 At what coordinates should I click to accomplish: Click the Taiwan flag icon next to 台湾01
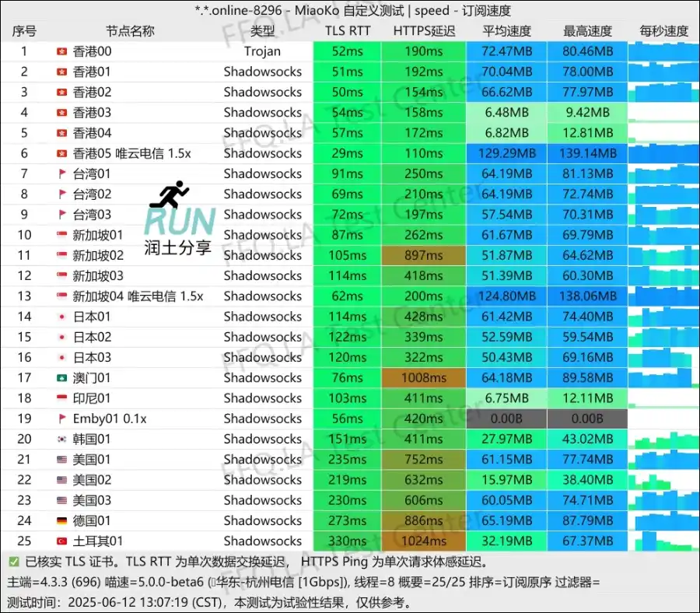pos(62,173)
